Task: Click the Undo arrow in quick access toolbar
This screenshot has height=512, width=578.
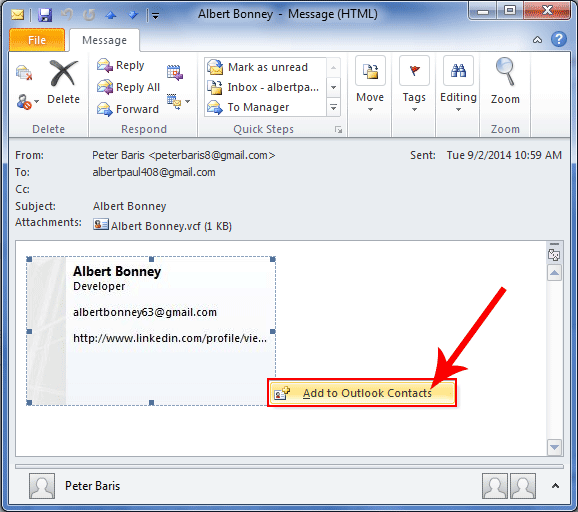Action: click(67, 14)
